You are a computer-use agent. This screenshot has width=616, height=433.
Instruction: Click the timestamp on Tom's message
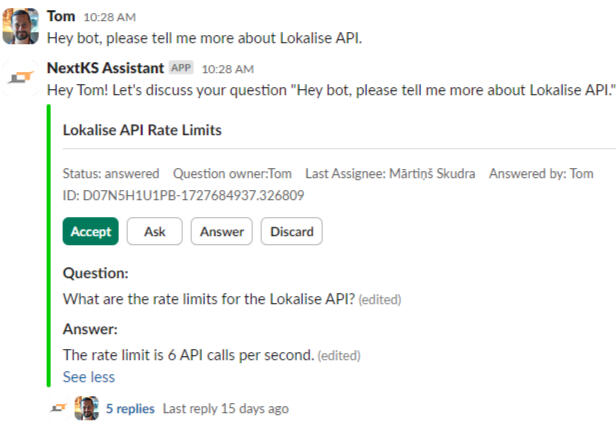coord(110,17)
